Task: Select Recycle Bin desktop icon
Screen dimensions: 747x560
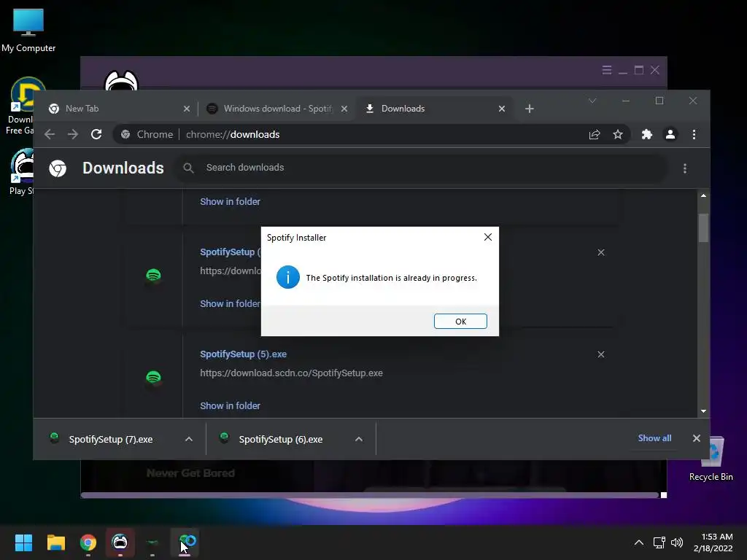Action: coord(711,459)
